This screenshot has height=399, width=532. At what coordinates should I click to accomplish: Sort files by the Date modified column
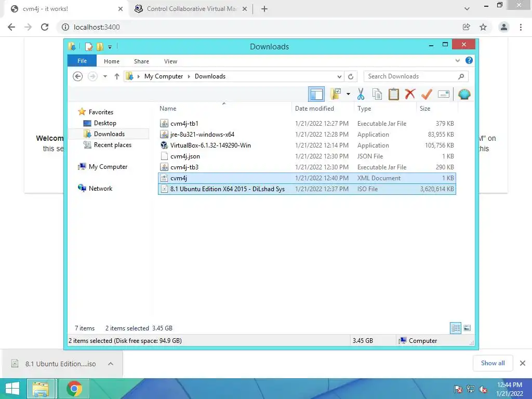click(x=322, y=108)
